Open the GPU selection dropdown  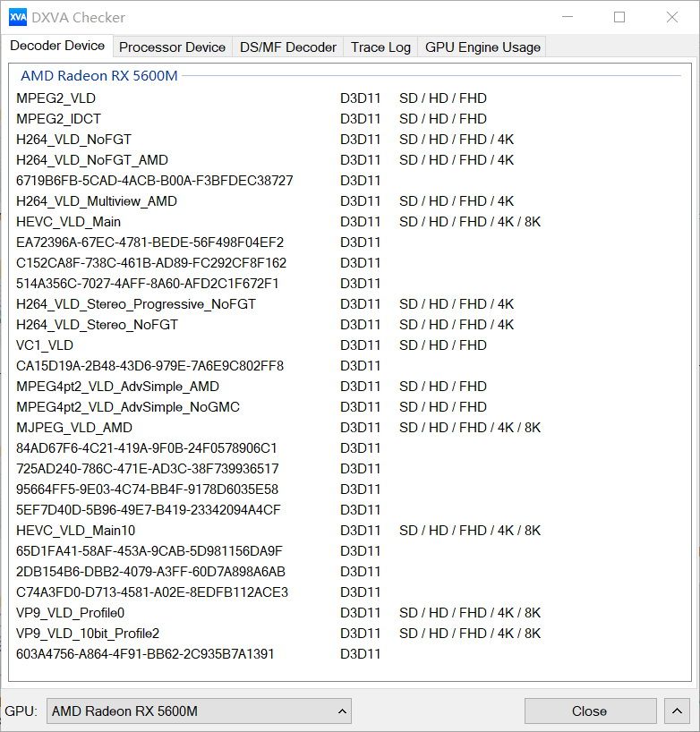tap(199, 711)
